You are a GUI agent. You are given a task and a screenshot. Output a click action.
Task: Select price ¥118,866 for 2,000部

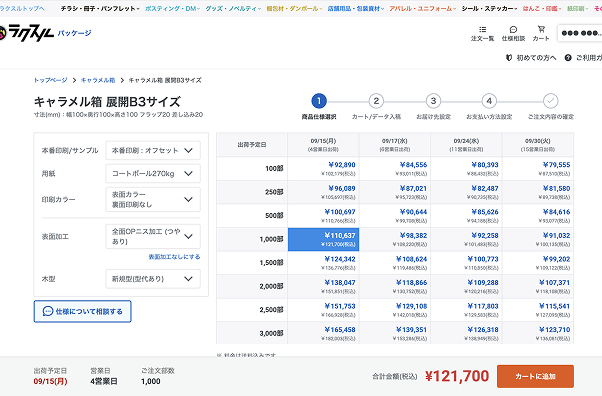[395, 287]
